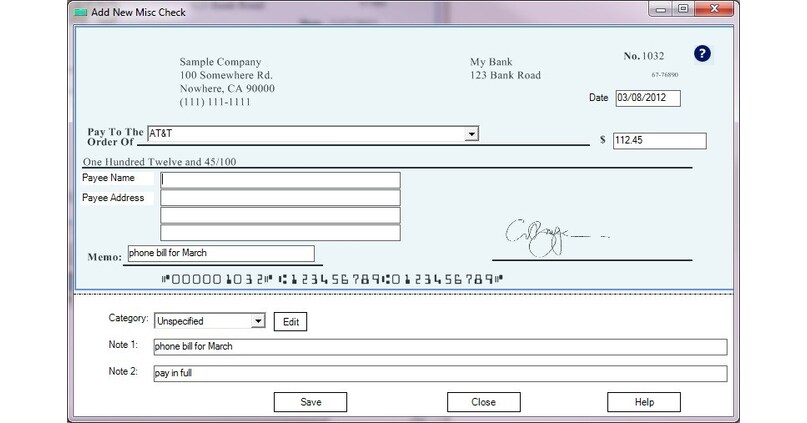
Task: Focus the Payee Name text box
Action: [280, 180]
